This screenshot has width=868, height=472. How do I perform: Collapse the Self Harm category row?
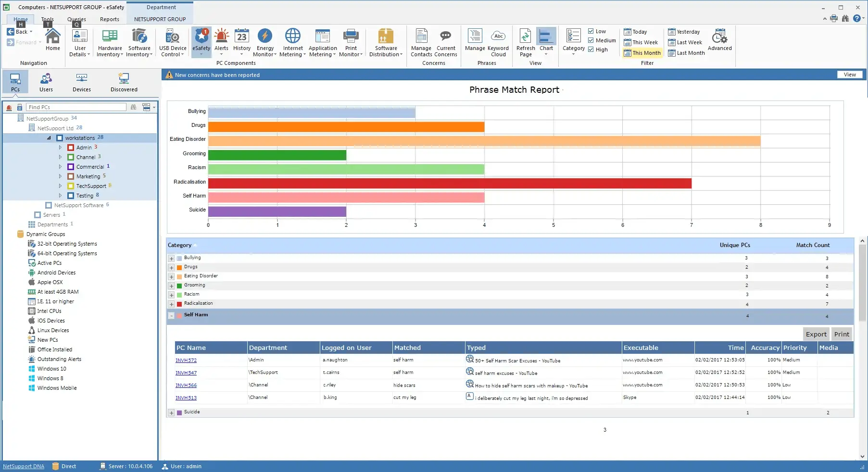(171, 316)
